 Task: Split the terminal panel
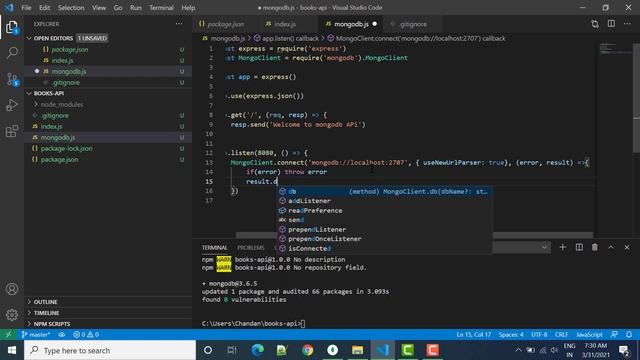(579, 247)
